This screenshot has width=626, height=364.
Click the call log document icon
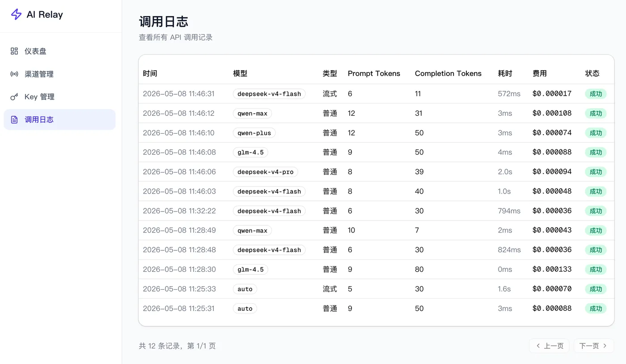(x=14, y=119)
